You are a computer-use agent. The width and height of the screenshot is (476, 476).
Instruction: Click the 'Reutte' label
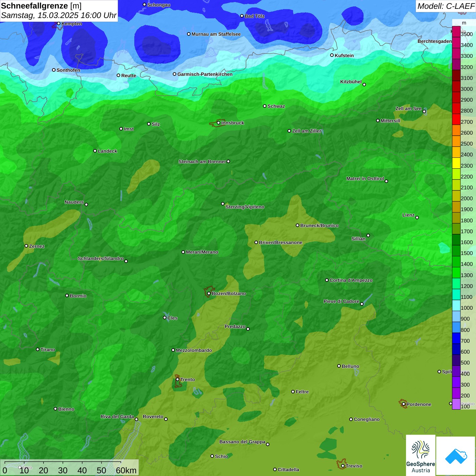(x=129, y=75)
